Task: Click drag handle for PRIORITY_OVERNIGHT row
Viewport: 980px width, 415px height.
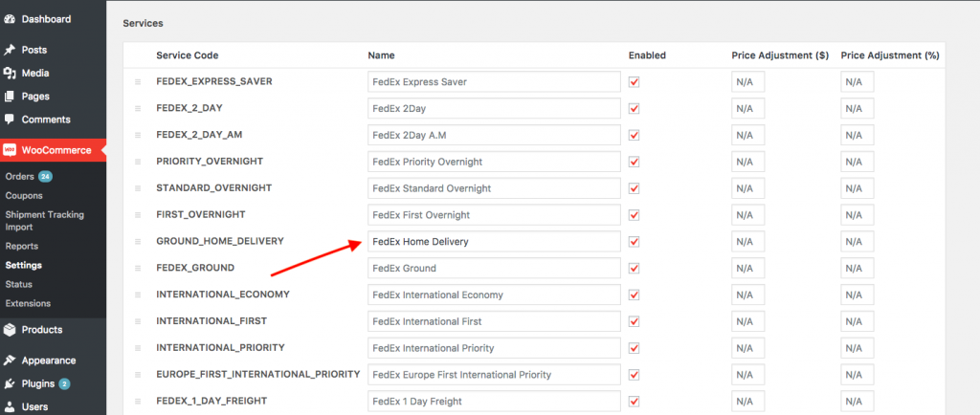Action: click(x=138, y=162)
